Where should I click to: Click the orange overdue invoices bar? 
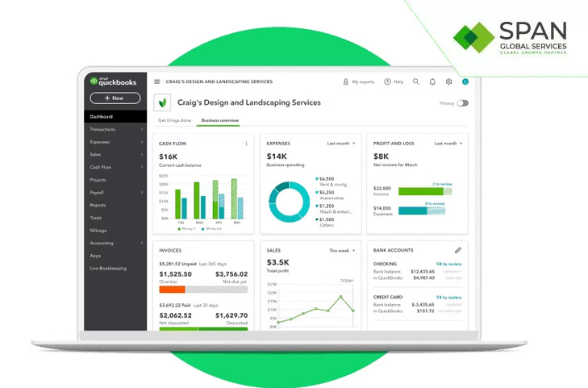point(172,290)
